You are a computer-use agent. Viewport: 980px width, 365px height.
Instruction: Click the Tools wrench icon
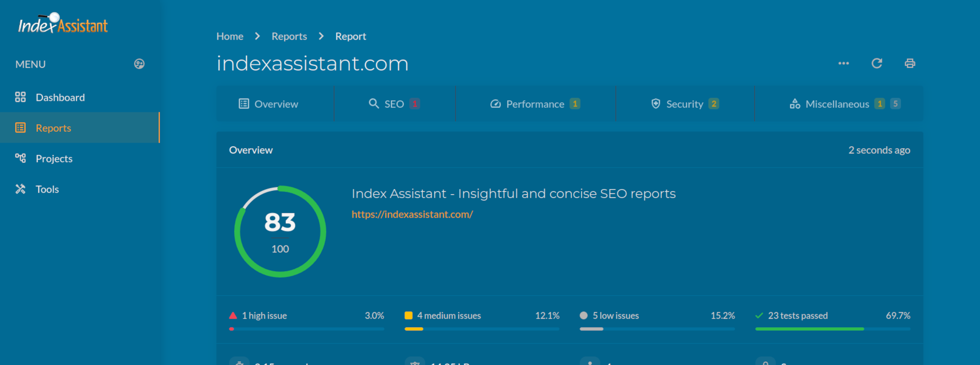tap(20, 189)
